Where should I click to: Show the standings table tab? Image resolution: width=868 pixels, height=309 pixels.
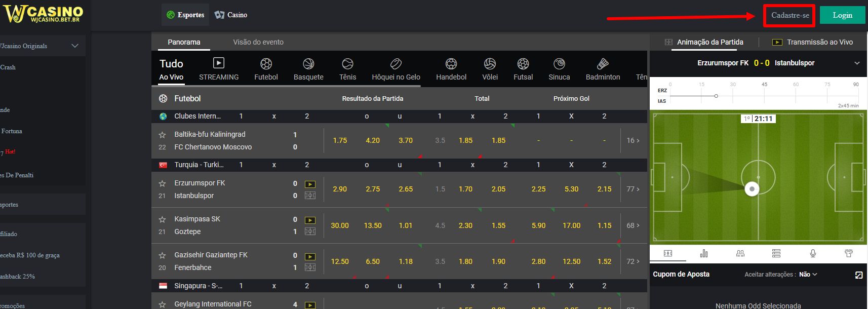(776, 253)
